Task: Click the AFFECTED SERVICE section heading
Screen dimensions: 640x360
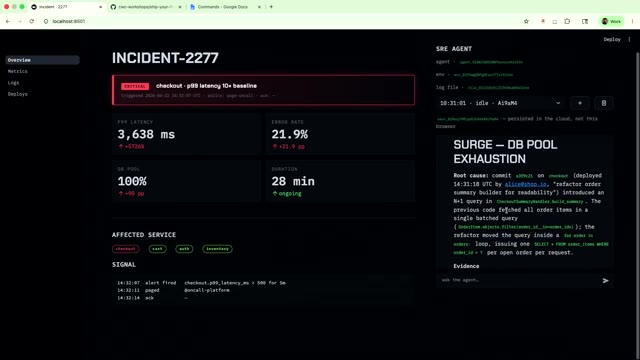Action: click(x=144, y=235)
